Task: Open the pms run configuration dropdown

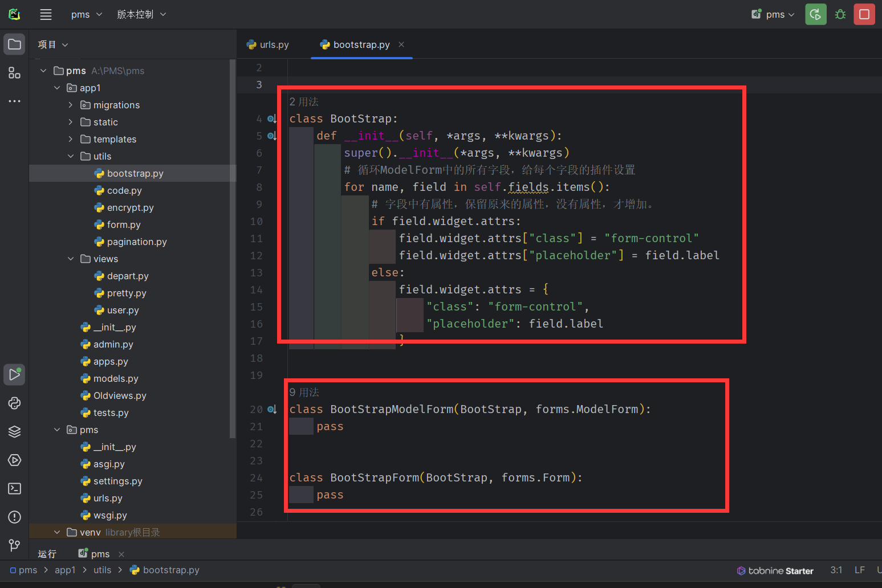Action: click(x=773, y=15)
